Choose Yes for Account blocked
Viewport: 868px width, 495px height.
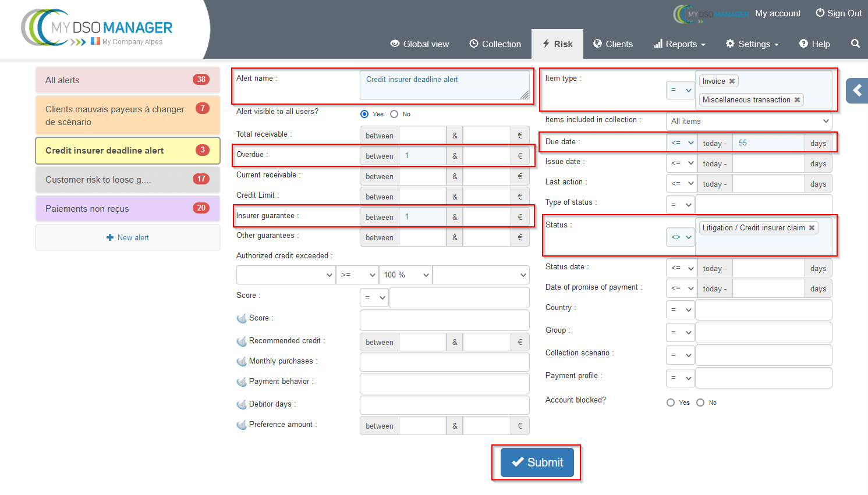[x=671, y=403]
